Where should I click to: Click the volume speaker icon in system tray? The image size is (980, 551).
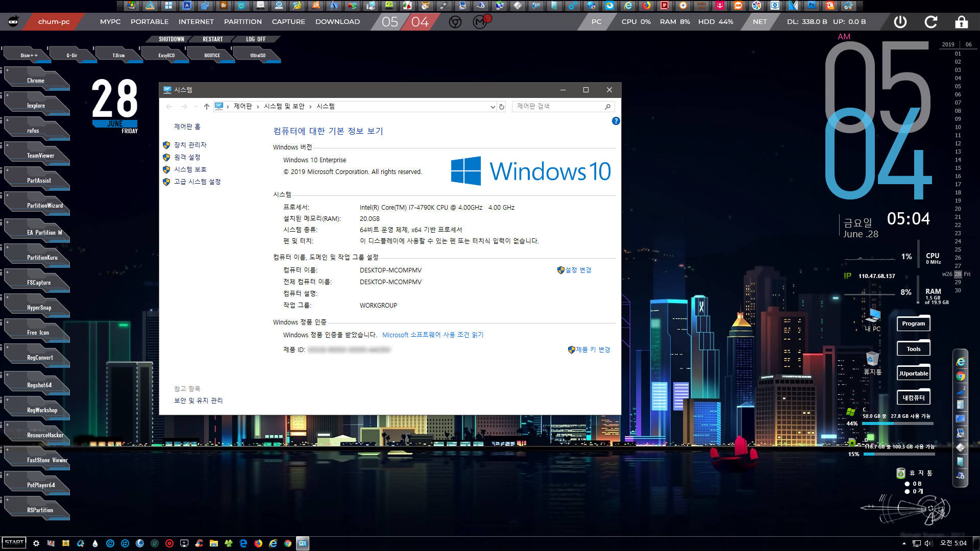[928, 543]
